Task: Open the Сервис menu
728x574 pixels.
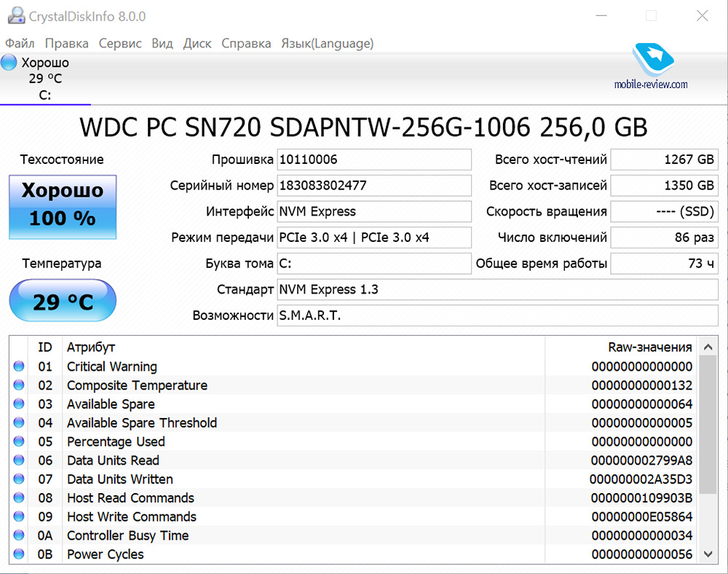Action: pos(120,43)
